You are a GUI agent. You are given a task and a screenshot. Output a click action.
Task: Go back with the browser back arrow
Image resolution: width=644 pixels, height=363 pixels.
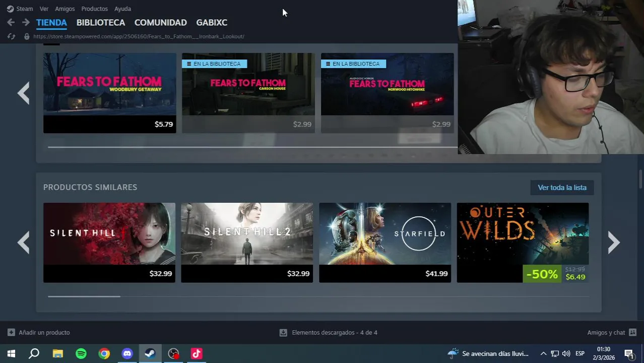pyautogui.click(x=11, y=22)
